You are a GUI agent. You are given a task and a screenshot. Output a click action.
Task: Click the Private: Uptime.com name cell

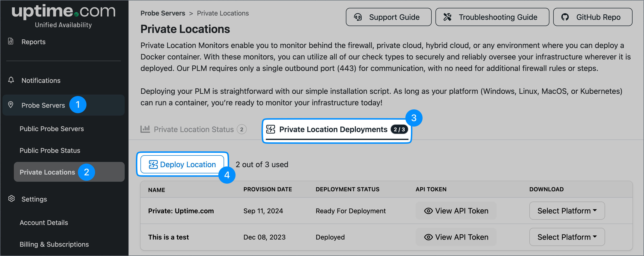pos(181,211)
